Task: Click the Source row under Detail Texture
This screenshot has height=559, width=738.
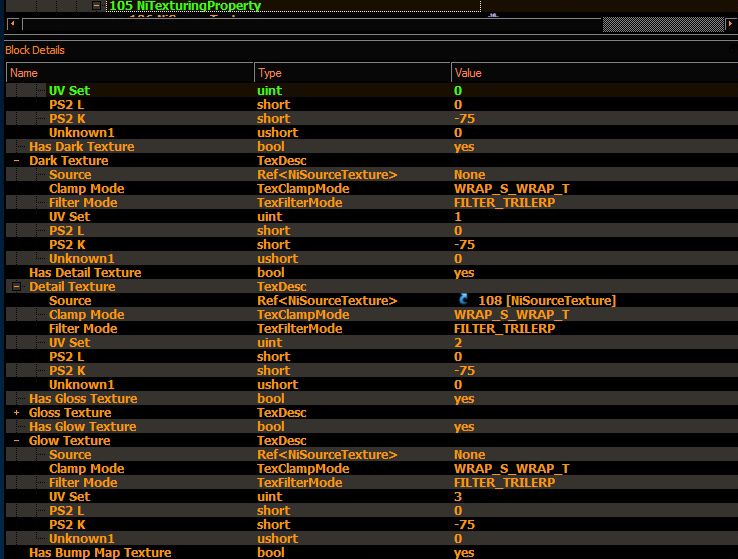Action: [x=372, y=300]
